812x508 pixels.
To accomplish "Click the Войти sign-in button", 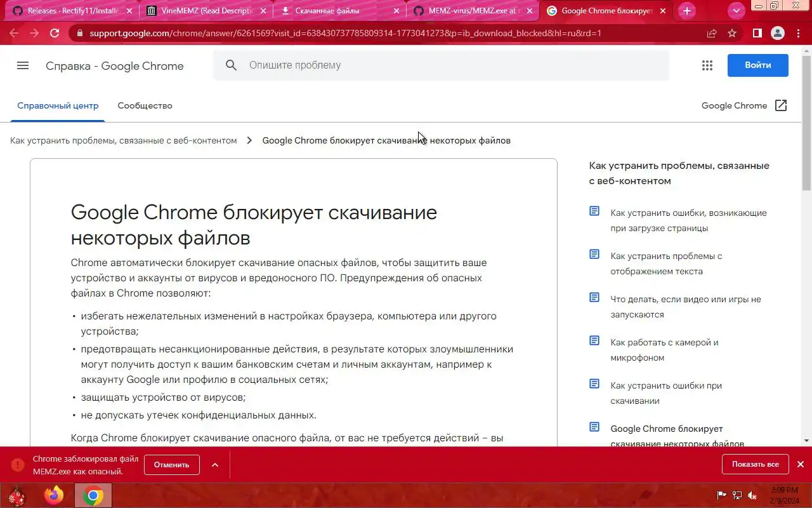I will click(x=758, y=65).
